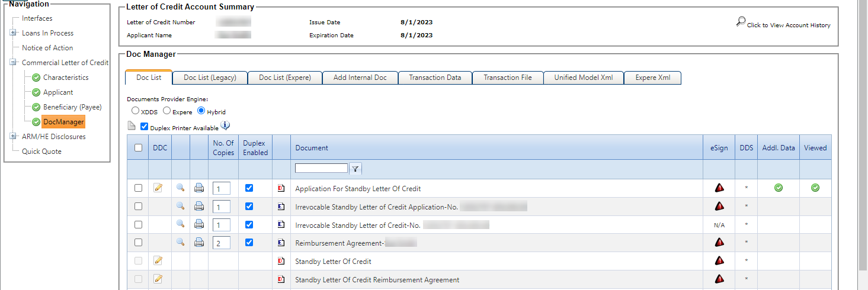Preview Irrevocable Standby Letter of Credit Application
This screenshot has width=868, height=290.
click(180, 206)
